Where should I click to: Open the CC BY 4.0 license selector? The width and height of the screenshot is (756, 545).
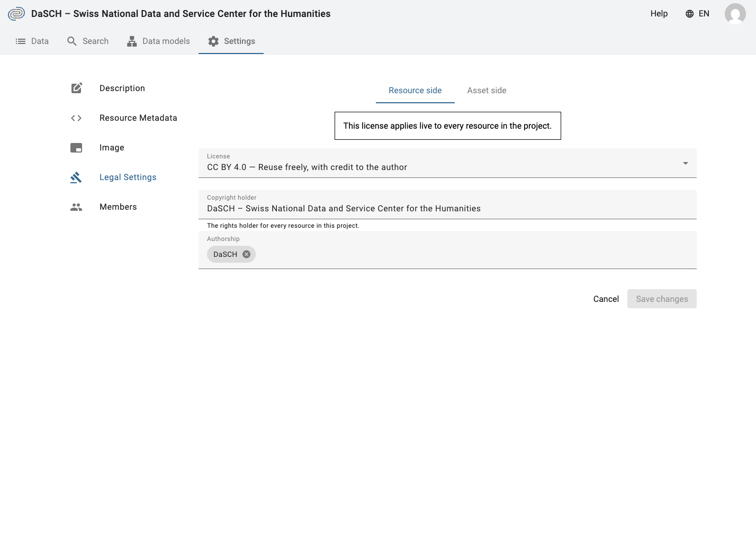tap(447, 163)
